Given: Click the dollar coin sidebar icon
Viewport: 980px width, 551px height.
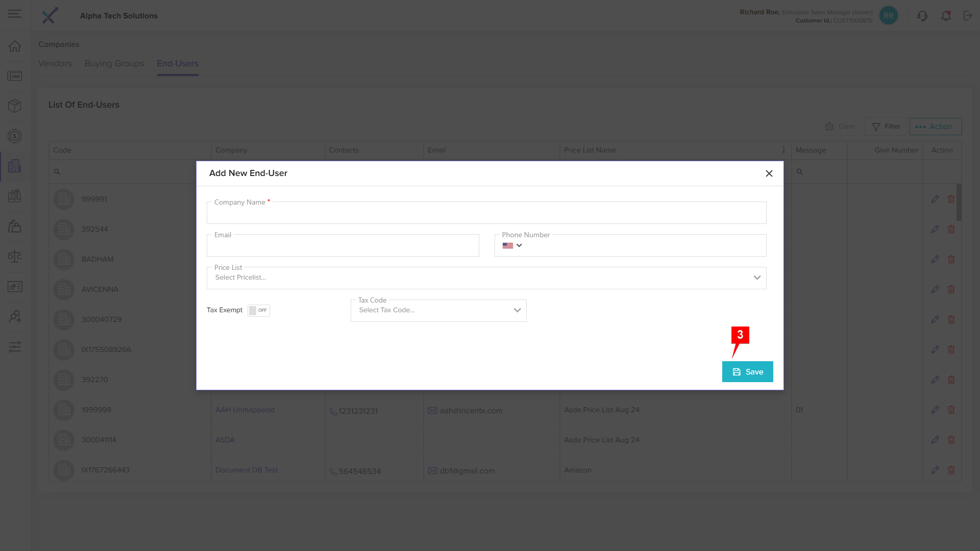Looking at the screenshot, I should click(15, 136).
